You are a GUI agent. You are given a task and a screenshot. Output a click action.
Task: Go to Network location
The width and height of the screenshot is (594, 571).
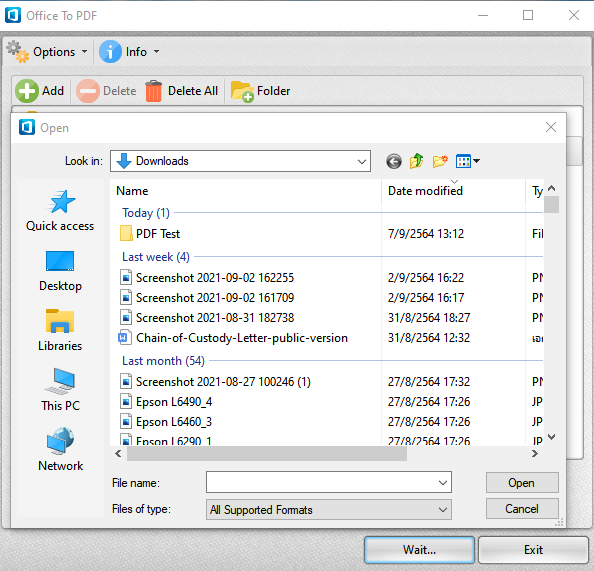(x=60, y=450)
